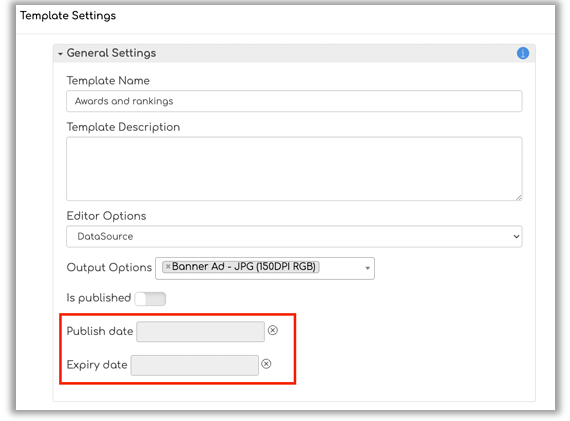Clear the Publish date with its circled X icon
The width and height of the screenshot is (570, 421).
tap(273, 330)
